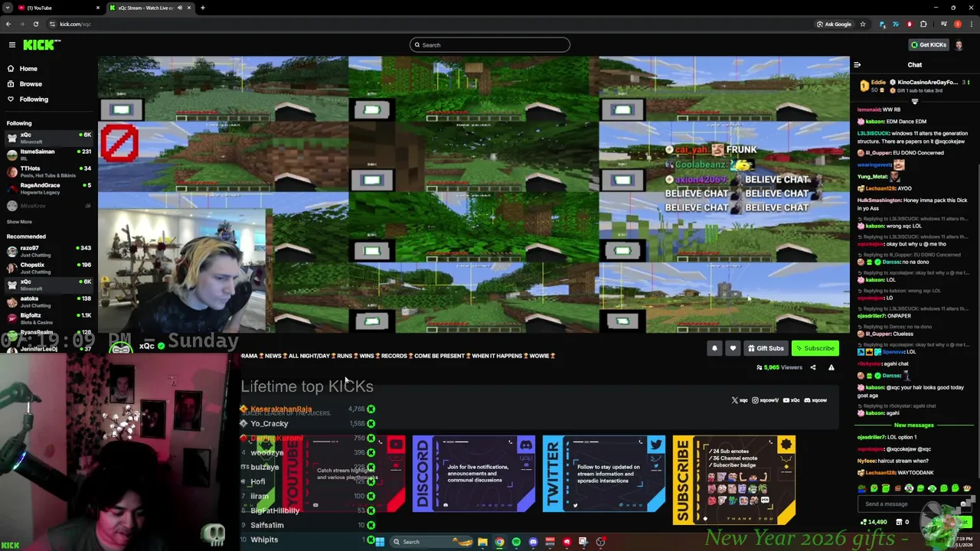Screen dimensions: 980x551
Task: Click Yo_Cracky in leaderboard
Action: (x=269, y=423)
